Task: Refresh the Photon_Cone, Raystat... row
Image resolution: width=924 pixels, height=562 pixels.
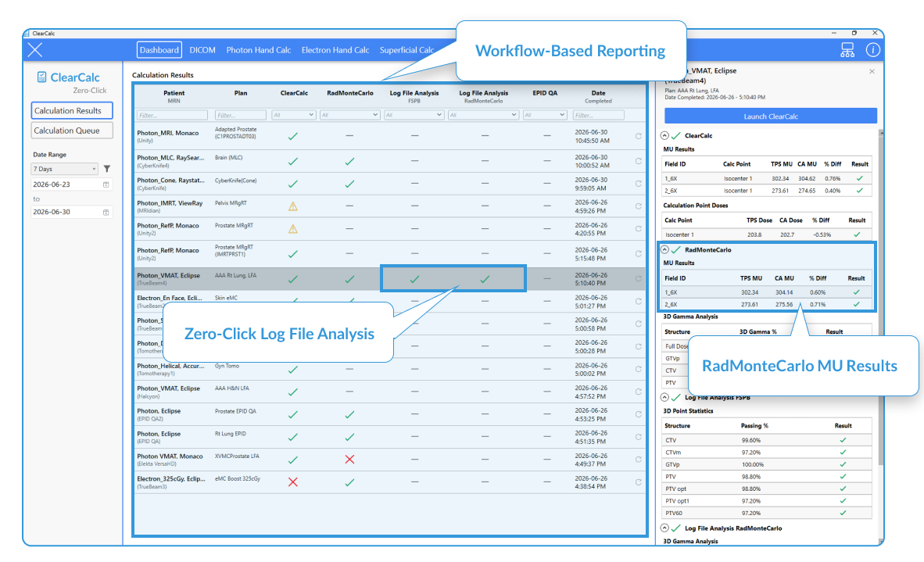Action: (638, 184)
